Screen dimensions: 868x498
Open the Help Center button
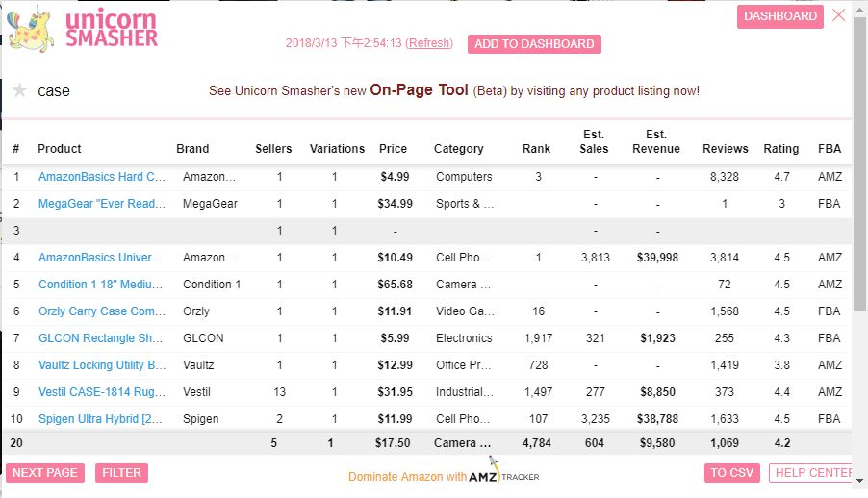coord(811,473)
